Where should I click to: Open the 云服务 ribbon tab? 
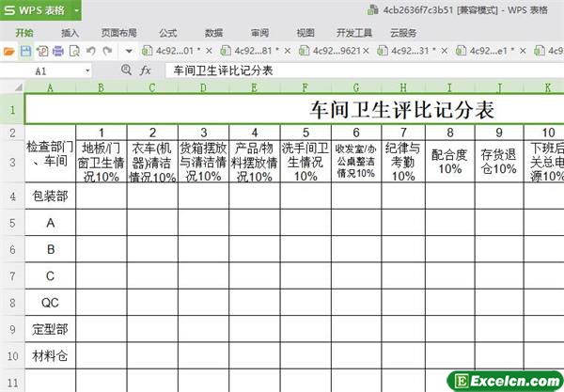point(403,33)
